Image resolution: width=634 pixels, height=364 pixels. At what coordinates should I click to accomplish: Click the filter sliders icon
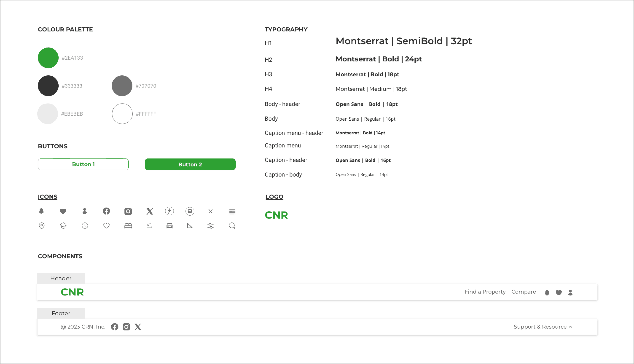point(211,226)
